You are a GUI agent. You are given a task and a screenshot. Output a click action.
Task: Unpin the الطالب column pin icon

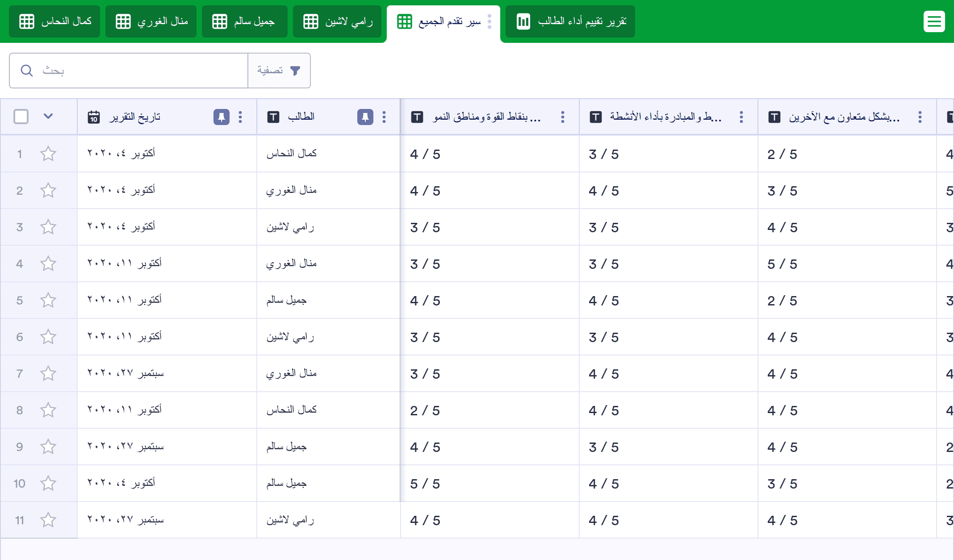(365, 117)
